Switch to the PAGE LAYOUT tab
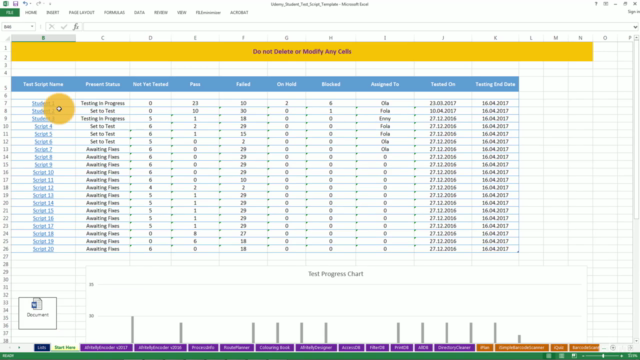The height and width of the screenshot is (360, 640). [82, 13]
